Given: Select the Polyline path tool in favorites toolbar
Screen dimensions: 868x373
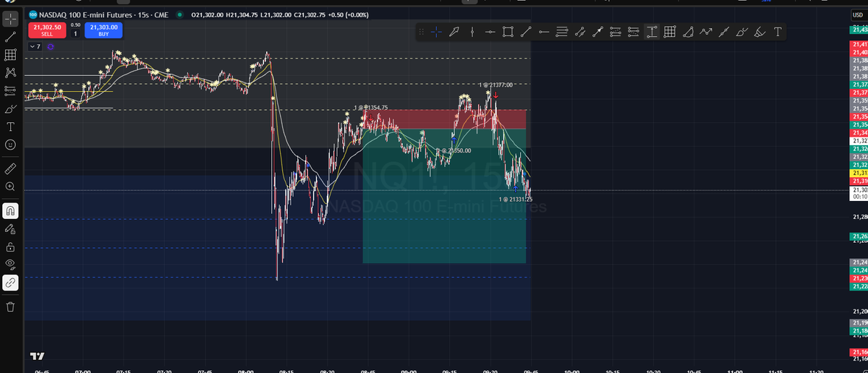Looking at the screenshot, I should 706,32.
